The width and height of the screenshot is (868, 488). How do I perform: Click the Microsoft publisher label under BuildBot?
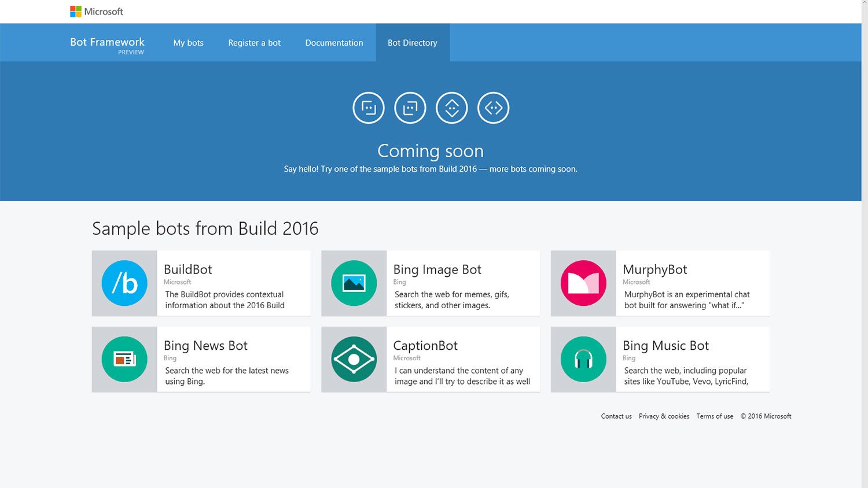coord(177,282)
